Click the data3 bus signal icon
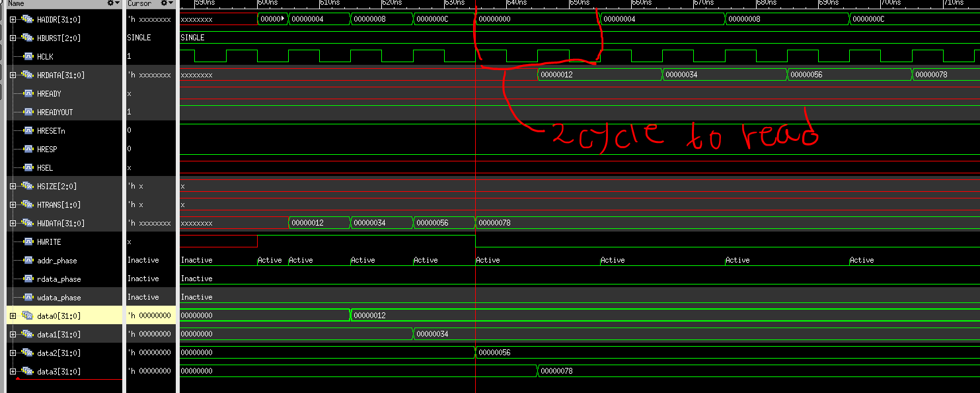 (x=27, y=371)
